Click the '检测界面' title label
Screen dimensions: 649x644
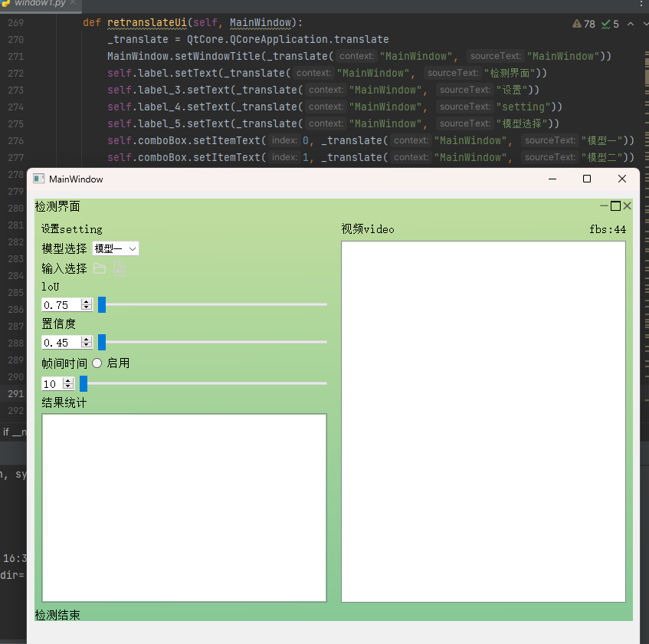tap(57, 206)
